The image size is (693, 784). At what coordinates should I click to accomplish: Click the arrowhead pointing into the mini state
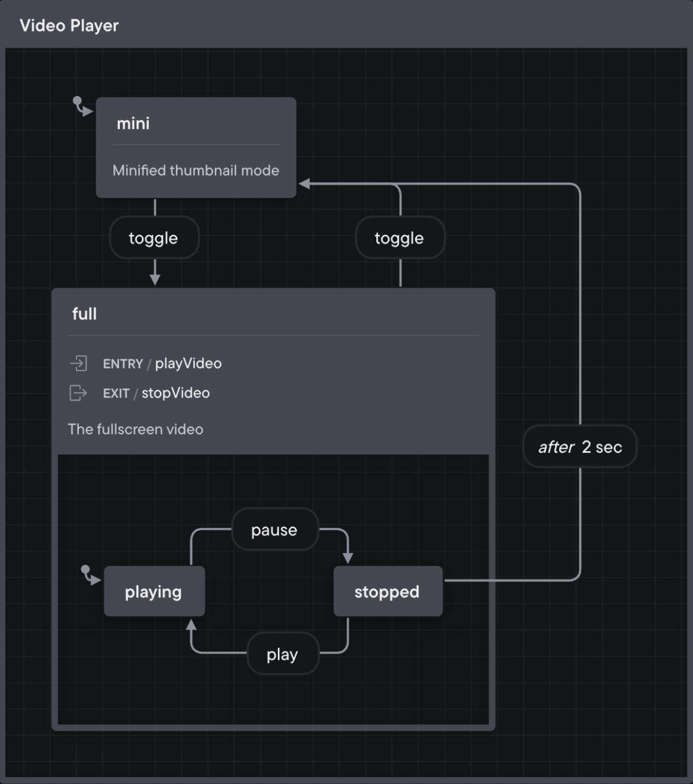pyautogui.click(x=304, y=184)
